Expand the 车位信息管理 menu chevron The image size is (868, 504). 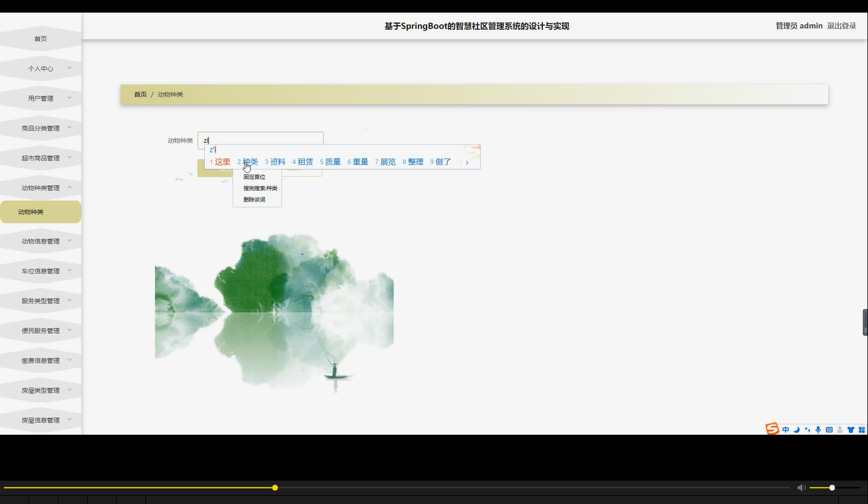click(x=70, y=270)
